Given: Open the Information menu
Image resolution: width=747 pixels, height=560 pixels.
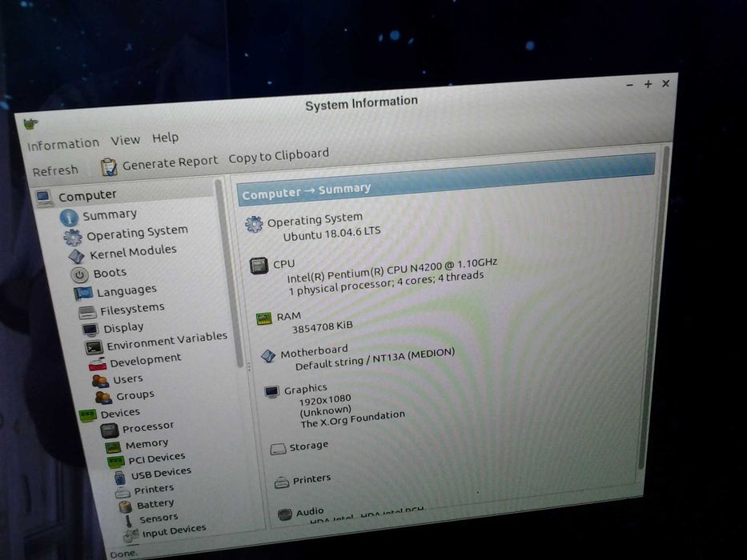Looking at the screenshot, I should click(x=63, y=144).
